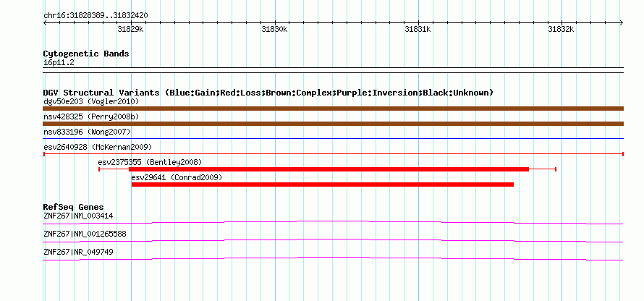Open variant nsv428325 (Perry2008b) label
Image resolution: width=644 pixels, height=301 pixels.
[x=91, y=116]
